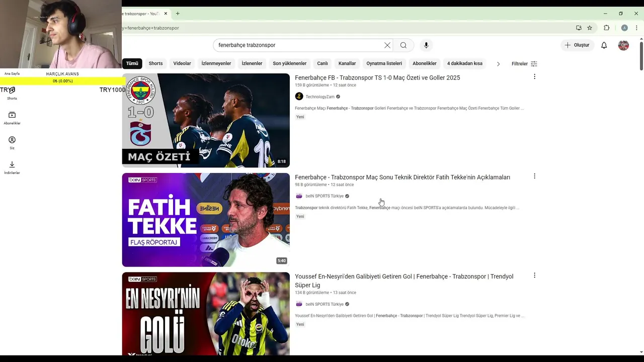This screenshot has width=644, height=362.
Task: Open beIN SPORTS Türkiye name under En-Nesyri video
Action: click(325, 304)
